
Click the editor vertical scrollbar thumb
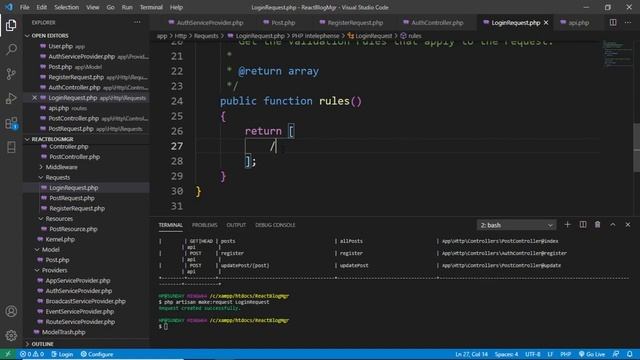click(x=636, y=148)
